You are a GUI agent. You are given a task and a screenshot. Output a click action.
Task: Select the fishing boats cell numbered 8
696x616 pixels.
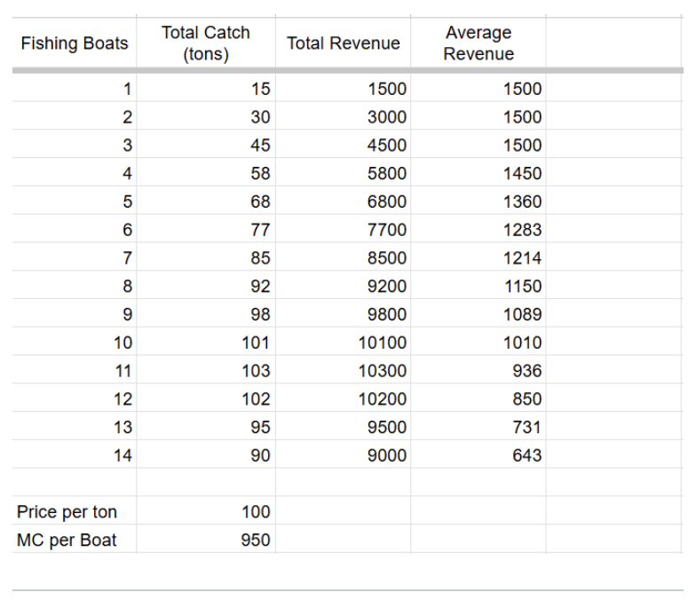pos(75,286)
